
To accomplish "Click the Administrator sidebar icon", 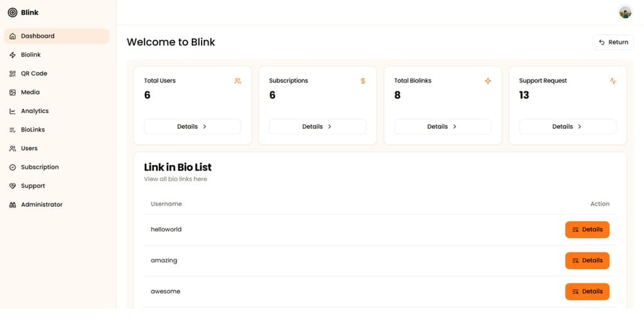I will click(x=12, y=204).
